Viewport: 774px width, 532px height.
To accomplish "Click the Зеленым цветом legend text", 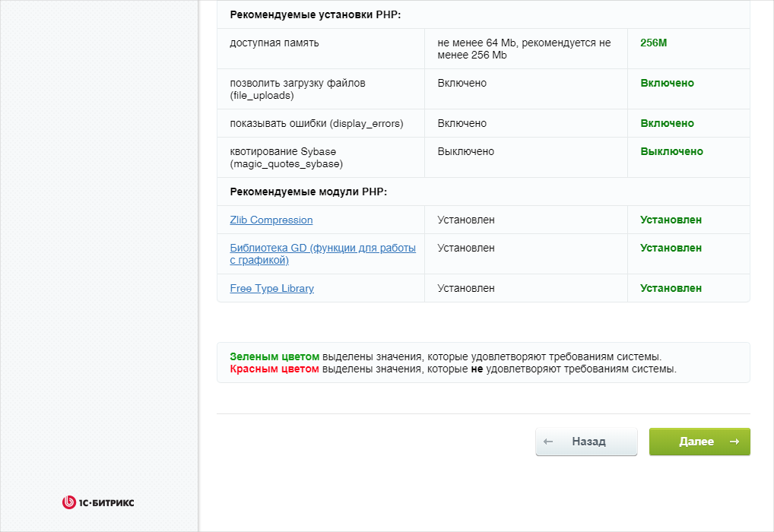I will click(274, 356).
